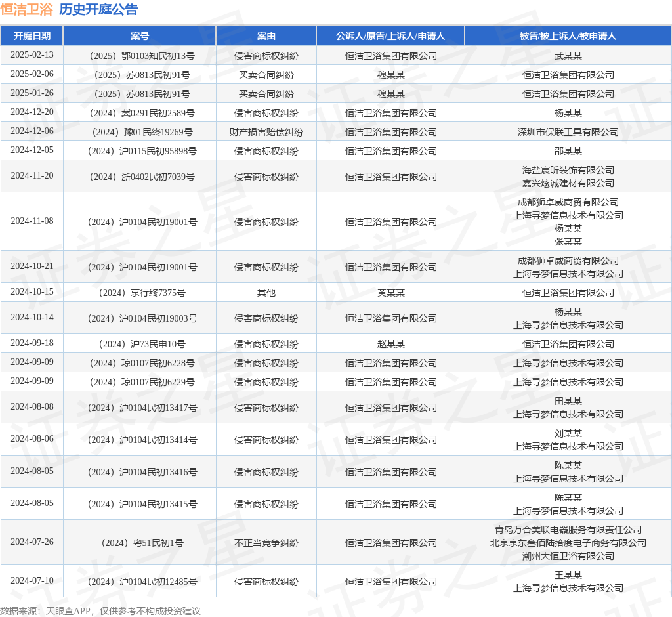Click date 2024-12-20
Viewport: 672px width, 617px height.
(x=32, y=112)
